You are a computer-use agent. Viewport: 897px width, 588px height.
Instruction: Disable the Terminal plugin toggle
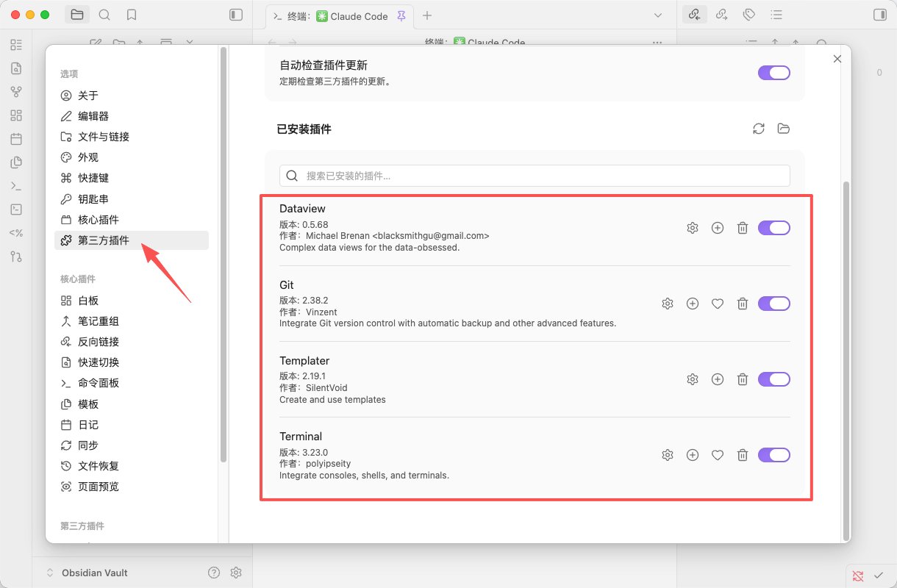pos(774,455)
